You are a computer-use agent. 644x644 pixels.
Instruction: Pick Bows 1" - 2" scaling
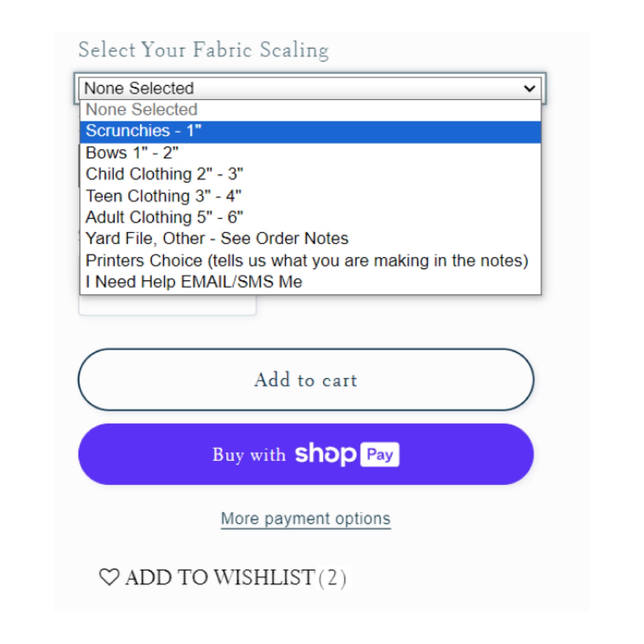point(310,153)
